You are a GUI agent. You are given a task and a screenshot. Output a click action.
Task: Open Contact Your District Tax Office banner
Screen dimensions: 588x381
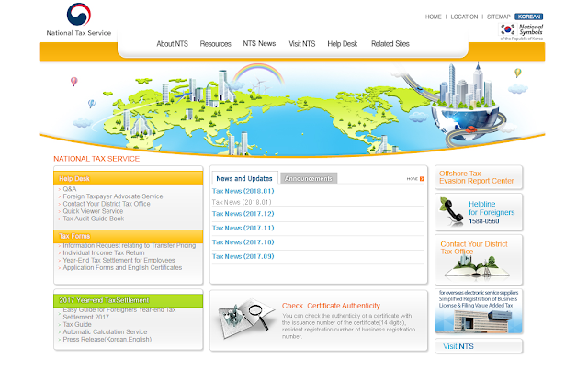tap(479, 260)
